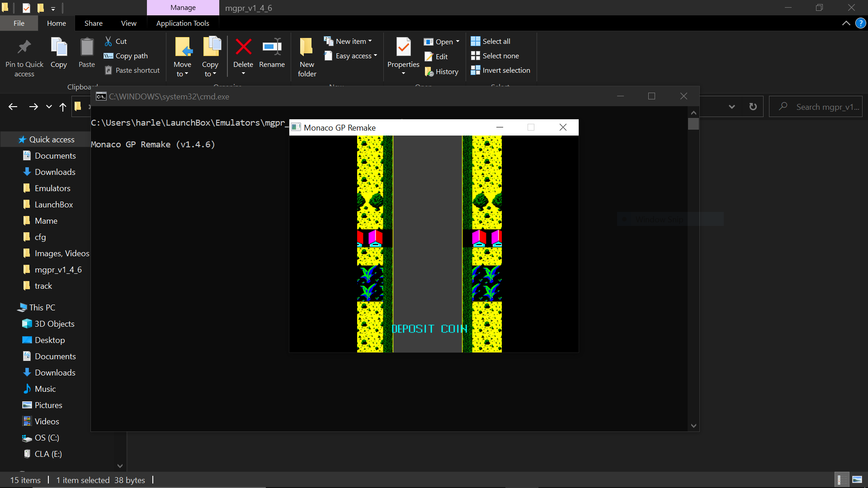Image resolution: width=868 pixels, height=488 pixels.
Task: Click Invert selection in ribbon
Action: click(x=500, y=70)
